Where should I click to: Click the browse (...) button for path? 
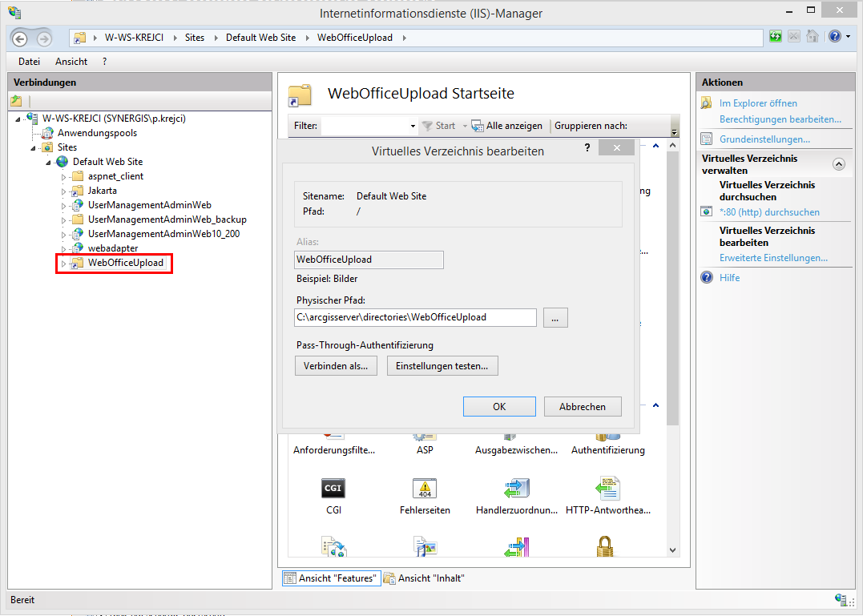pyautogui.click(x=555, y=317)
